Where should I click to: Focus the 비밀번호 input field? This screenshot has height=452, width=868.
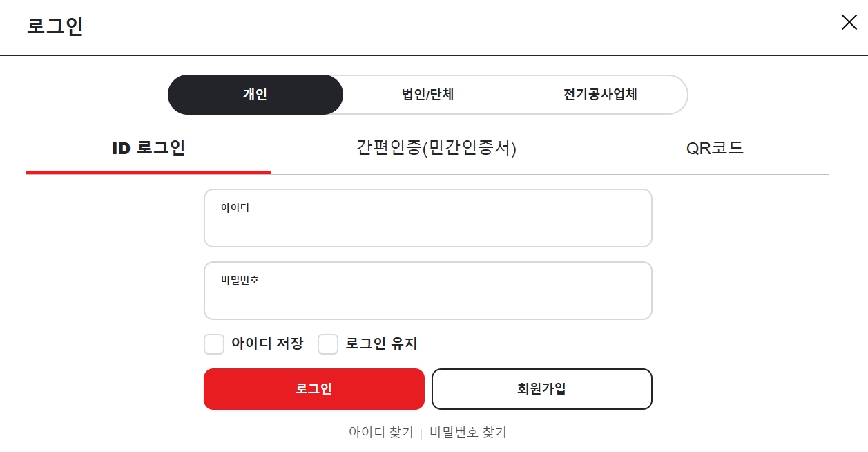(x=428, y=290)
